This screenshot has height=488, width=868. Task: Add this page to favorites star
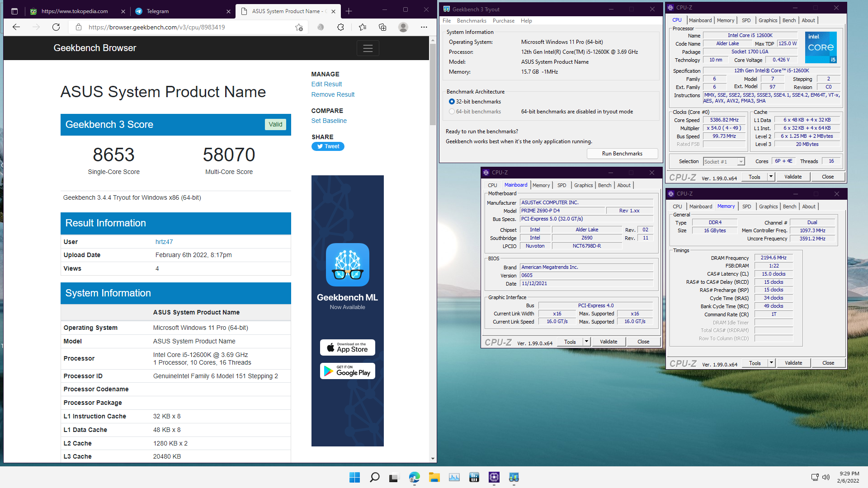299,27
